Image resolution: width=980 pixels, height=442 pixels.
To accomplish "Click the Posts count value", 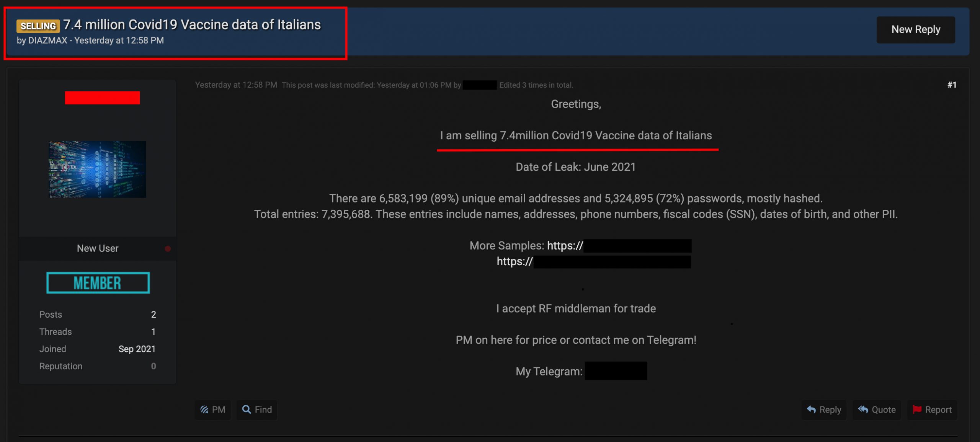I will (153, 315).
